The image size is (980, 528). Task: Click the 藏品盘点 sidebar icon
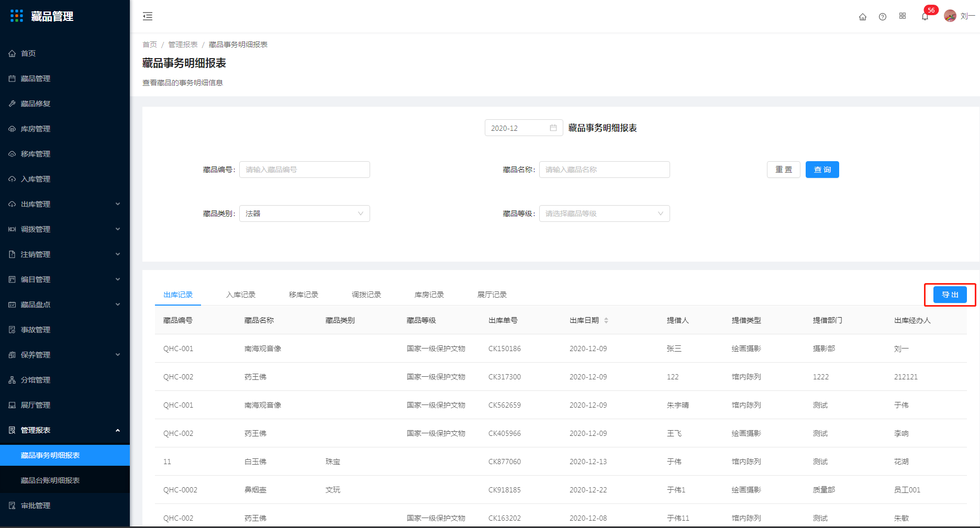pos(12,305)
